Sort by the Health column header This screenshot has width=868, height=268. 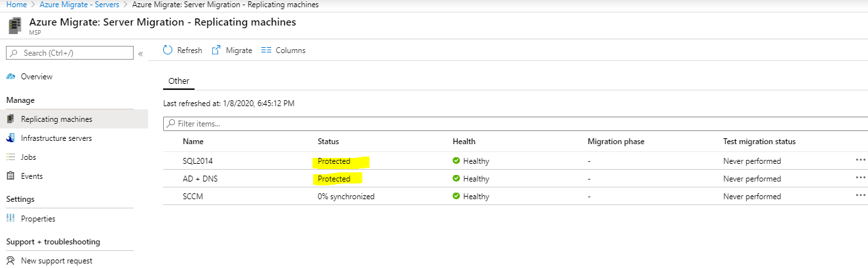(464, 142)
